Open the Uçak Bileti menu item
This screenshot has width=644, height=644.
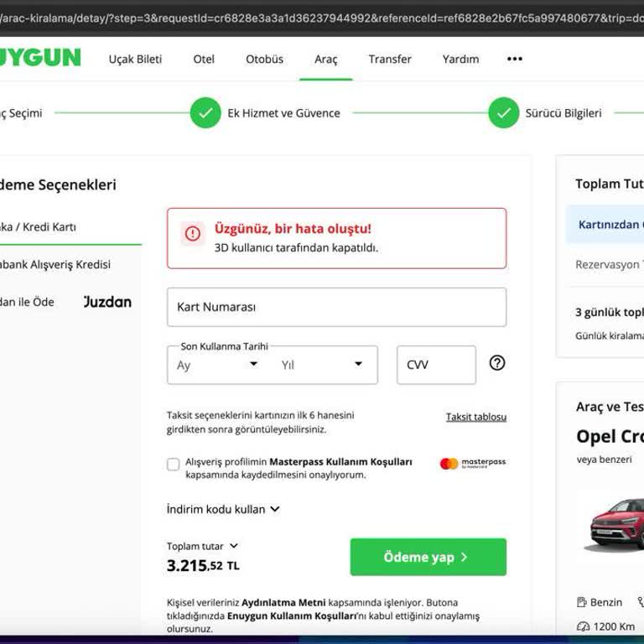(135, 60)
